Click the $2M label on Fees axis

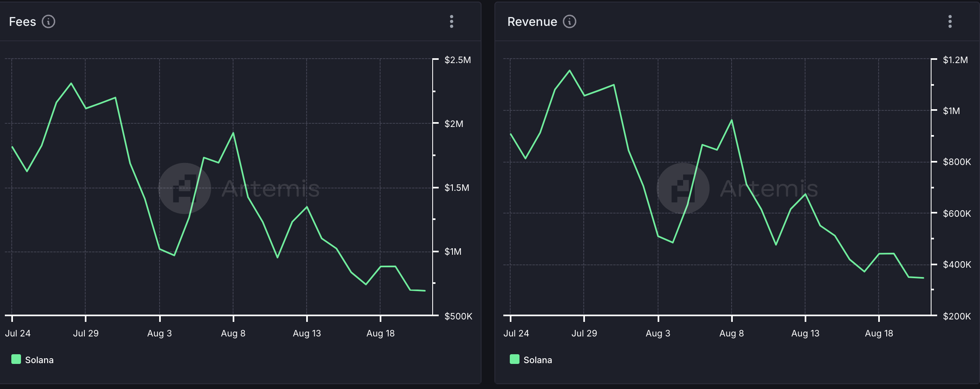tap(454, 124)
